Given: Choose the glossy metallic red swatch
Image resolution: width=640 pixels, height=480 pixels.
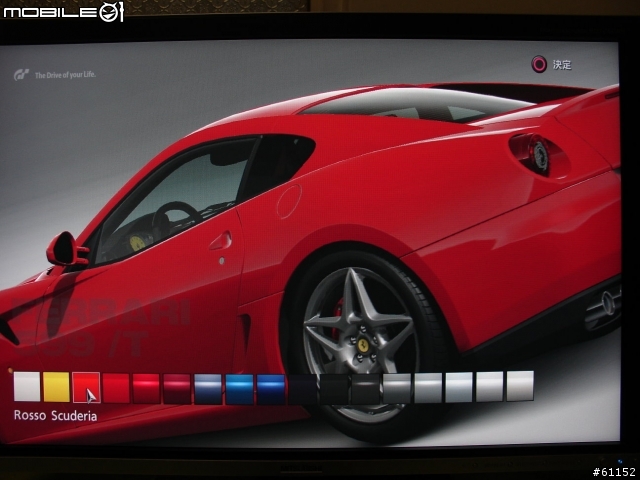Looking at the screenshot, I should pos(146,389).
